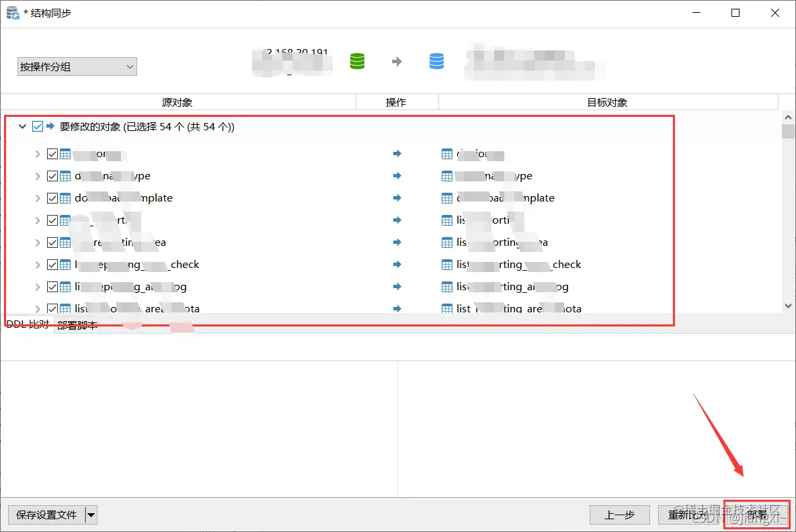Open the 保存设置文件 dropdown arrow

tap(91, 515)
